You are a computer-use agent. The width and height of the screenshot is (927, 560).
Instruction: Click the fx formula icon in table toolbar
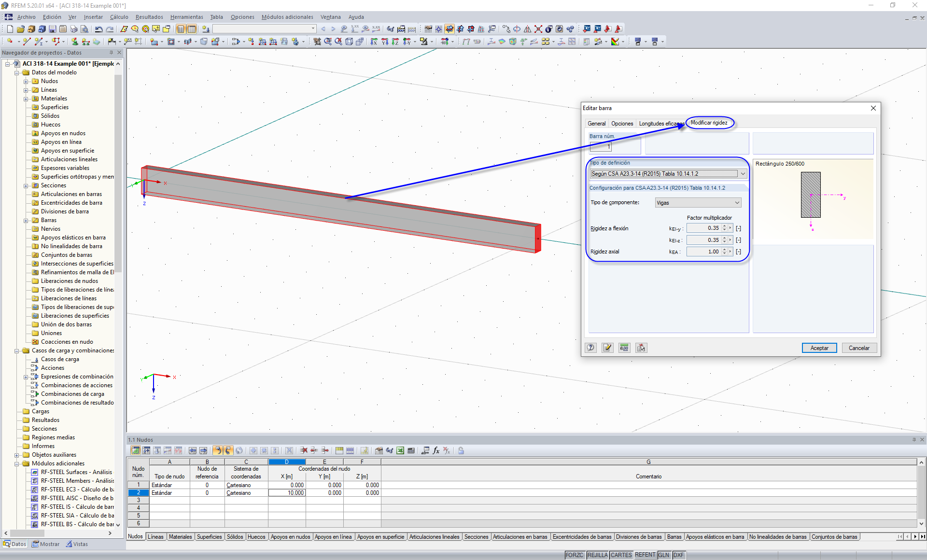(436, 450)
